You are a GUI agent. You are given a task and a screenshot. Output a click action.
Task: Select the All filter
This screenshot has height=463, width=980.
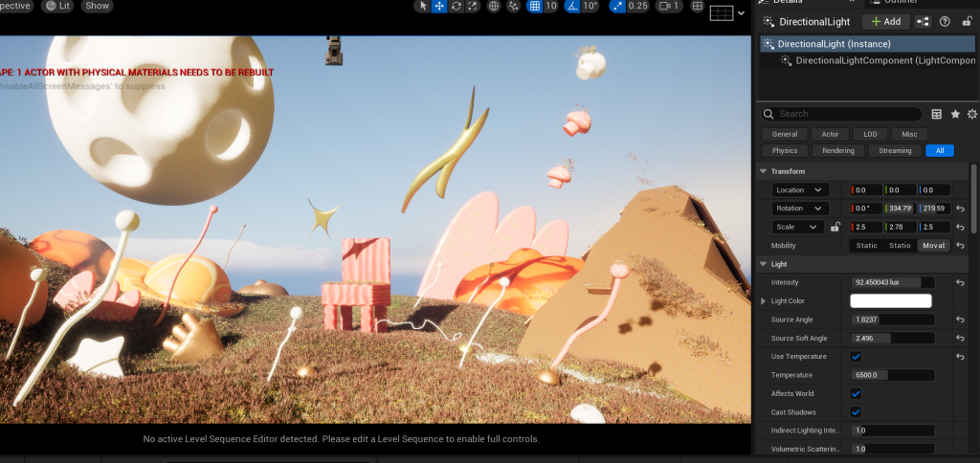coord(940,150)
